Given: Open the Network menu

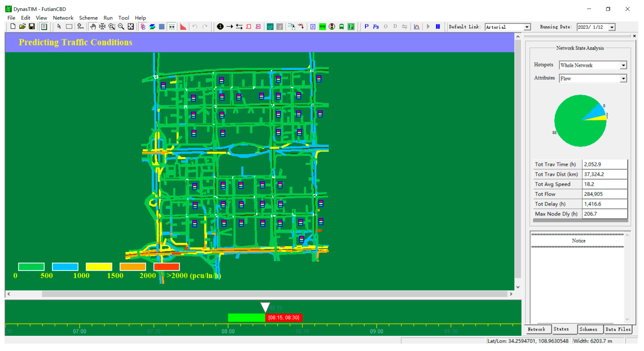Looking at the screenshot, I should point(63,18).
